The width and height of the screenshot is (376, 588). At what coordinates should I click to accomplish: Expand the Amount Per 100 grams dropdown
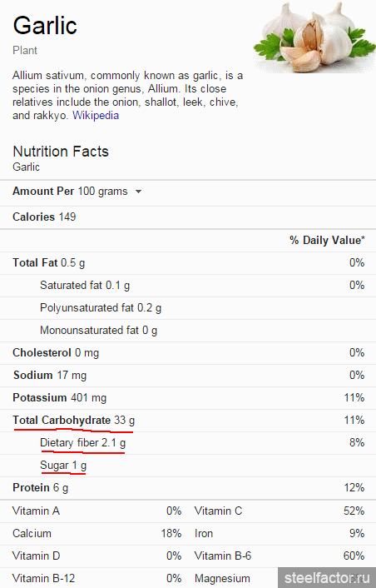pos(139,192)
